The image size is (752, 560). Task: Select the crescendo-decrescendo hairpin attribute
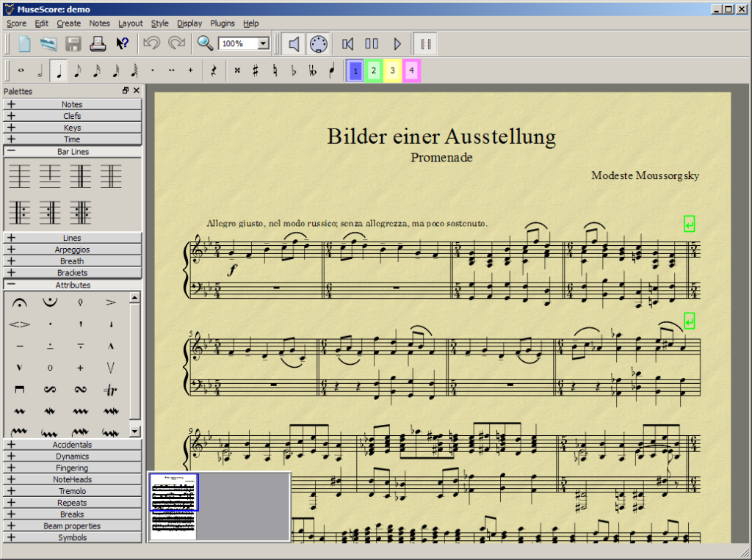coord(20,324)
